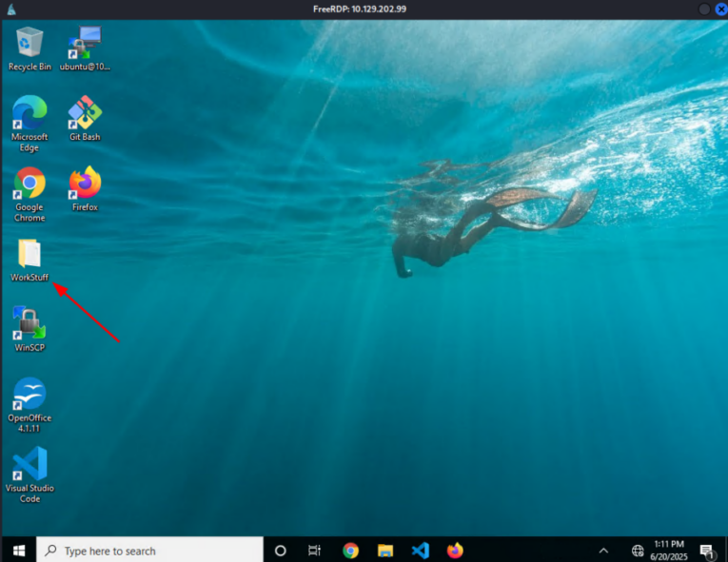Open File Explorer from the taskbar

pos(385,551)
